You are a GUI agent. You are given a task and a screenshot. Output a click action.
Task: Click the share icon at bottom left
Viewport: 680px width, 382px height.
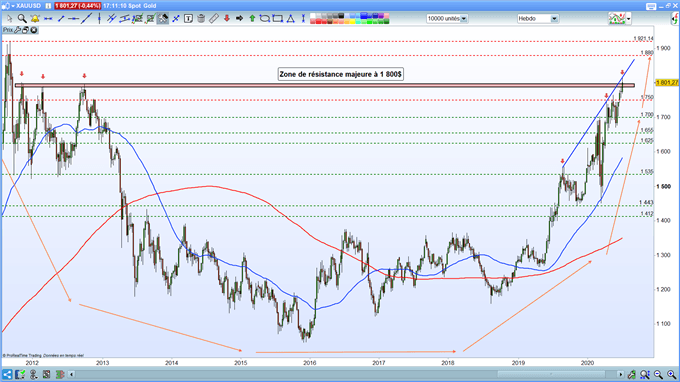[7, 374]
